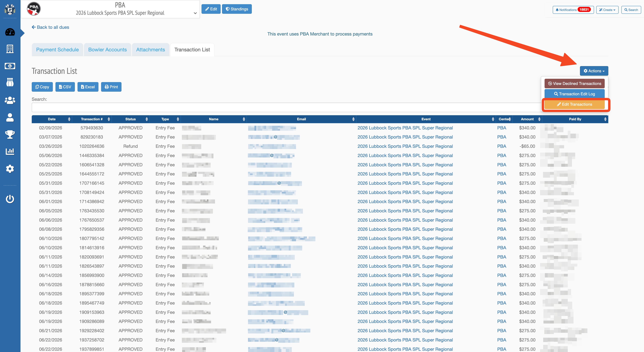Click date 06/16/2026 in the table
The image size is (644, 352).
click(x=51, y=284)
